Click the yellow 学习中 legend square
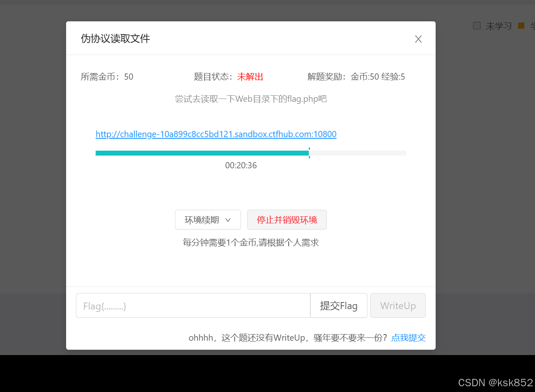Viewport: 535px width, 392px height. pyautogui.click(x=521, y=25)
